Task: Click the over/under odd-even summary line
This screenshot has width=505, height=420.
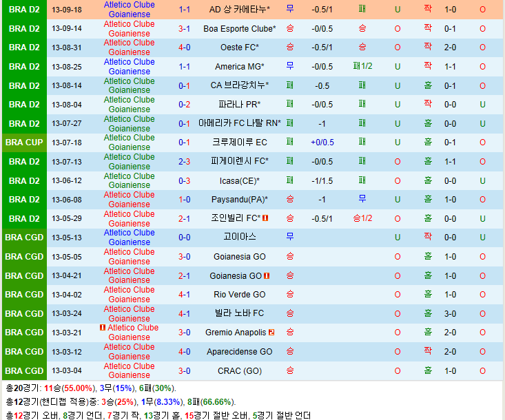Action: tap(158, 415)
